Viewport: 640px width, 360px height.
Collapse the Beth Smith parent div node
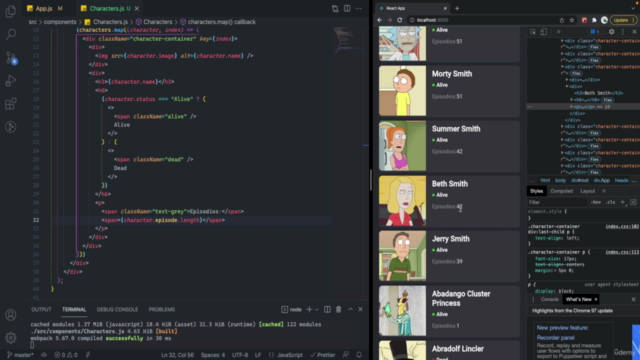tap(567, 87)
